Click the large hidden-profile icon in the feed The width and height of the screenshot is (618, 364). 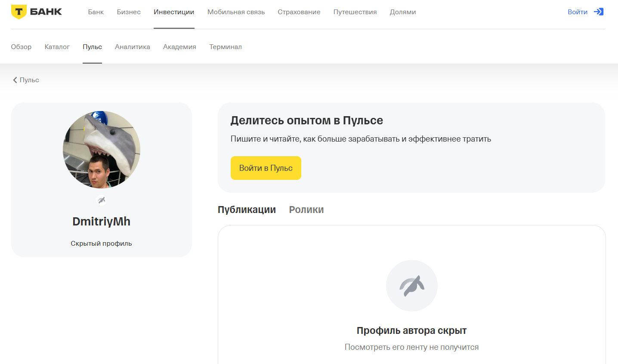(412, 286)
